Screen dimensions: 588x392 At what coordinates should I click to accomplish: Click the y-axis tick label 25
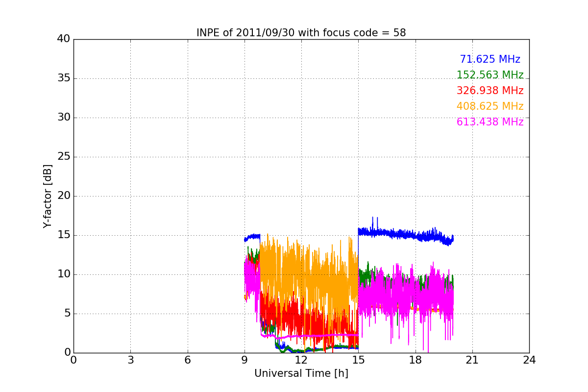click(x=64, y=157)
